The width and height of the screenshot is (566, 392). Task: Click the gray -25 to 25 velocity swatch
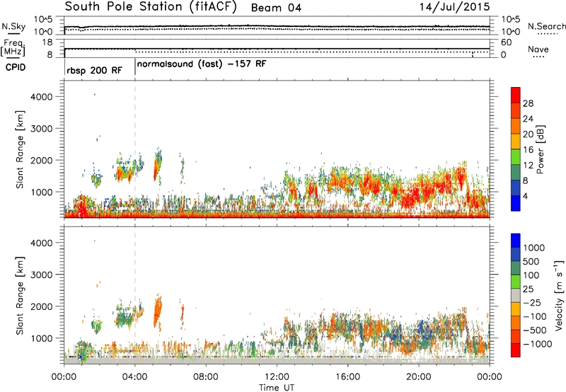pos(516,295)
